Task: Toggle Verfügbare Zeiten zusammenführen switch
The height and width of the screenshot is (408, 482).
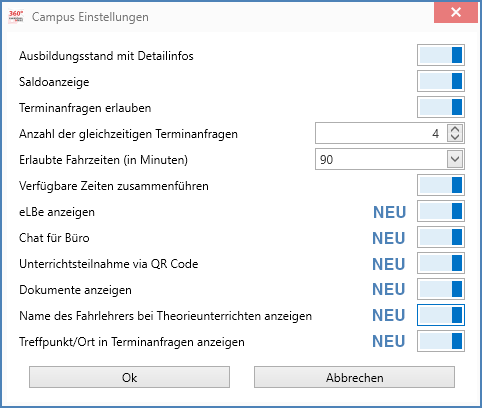Action: point(441,185)
